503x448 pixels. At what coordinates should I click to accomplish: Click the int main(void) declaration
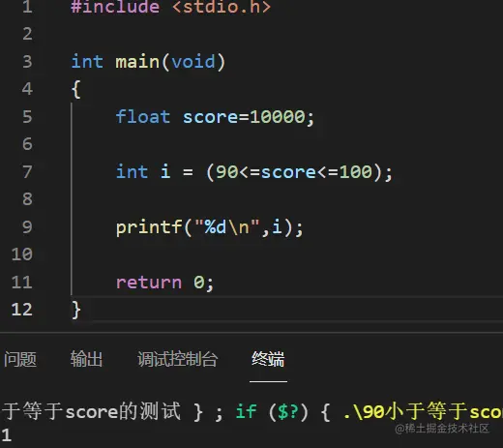(148, 61)
